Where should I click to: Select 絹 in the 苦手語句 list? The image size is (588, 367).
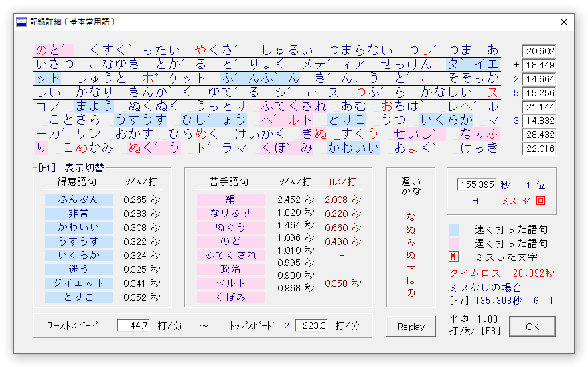231,200
